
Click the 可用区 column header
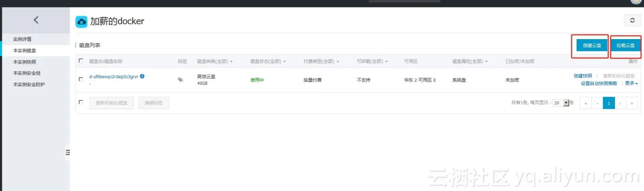411,61
